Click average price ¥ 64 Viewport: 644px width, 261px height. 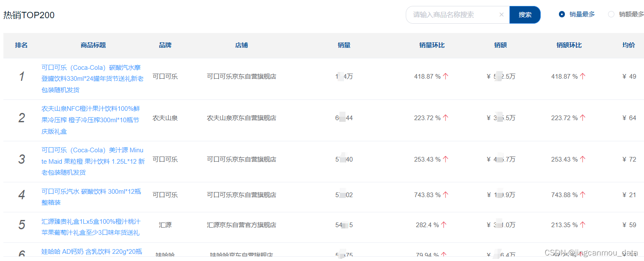tap(629, 118)
